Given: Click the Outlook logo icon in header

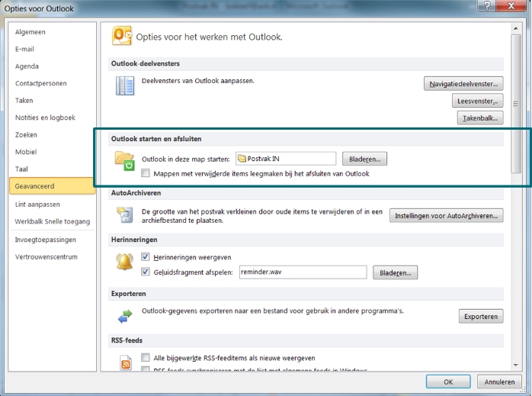Looking at the screenshot, I should coord(122,36).
